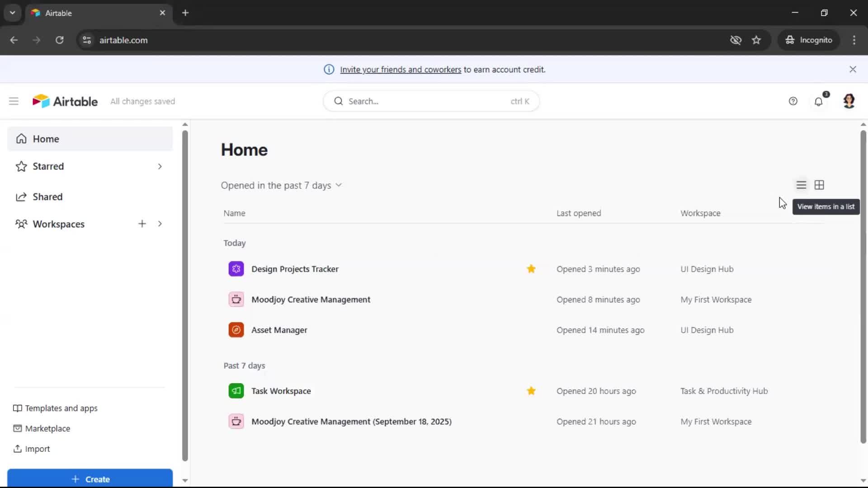Viewport: 868px width, 488px height.
Task: Click the 'Workspace' column header
Action: [700, 213]
